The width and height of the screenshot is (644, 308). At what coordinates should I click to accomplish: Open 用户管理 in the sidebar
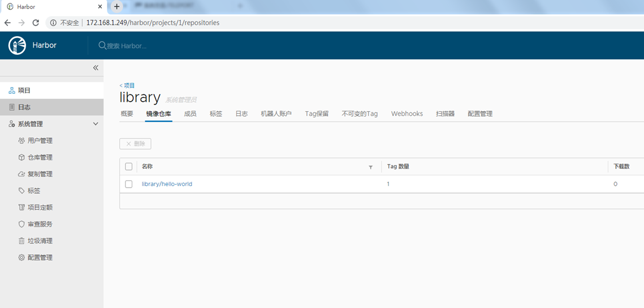40,141
